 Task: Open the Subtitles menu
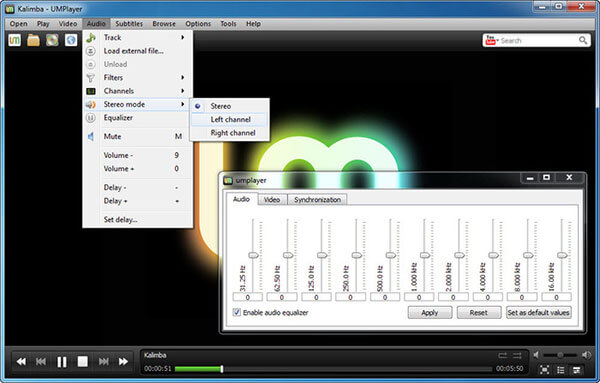pos(129,24)
